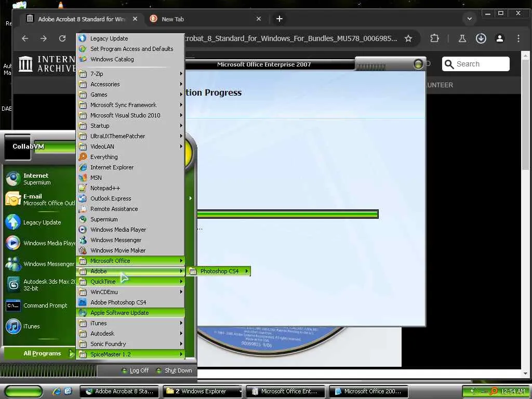This screenshot has width=532, height=399.
Task: Open the UltraUXThemePatcher menu entry
Action: click(130, 136)
